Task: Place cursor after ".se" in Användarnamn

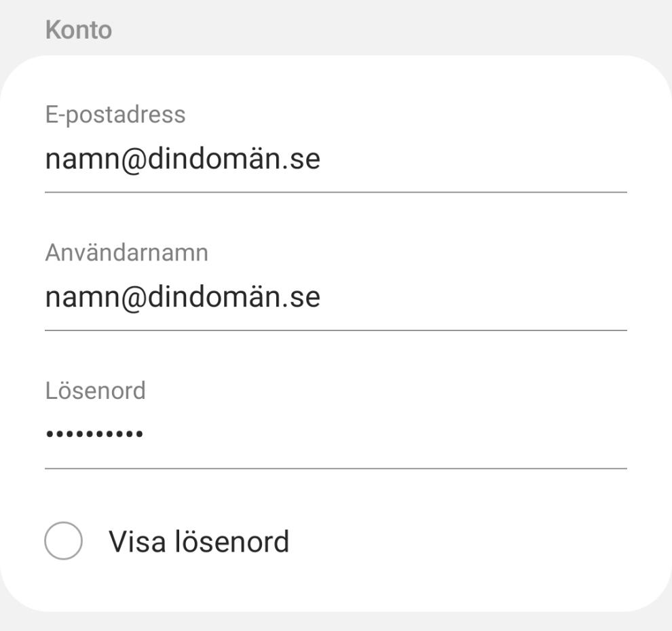Action: tap(322, 299)
